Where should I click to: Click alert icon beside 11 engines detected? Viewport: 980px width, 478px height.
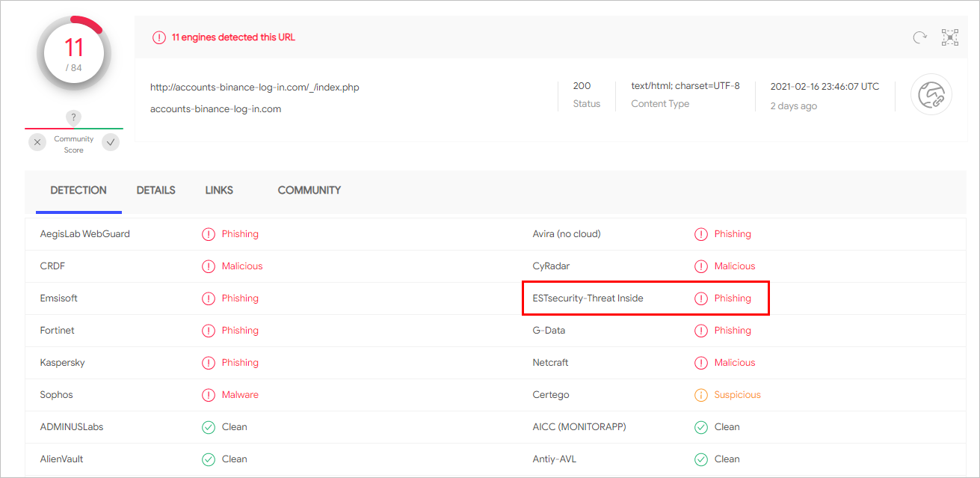click(159, 37)
